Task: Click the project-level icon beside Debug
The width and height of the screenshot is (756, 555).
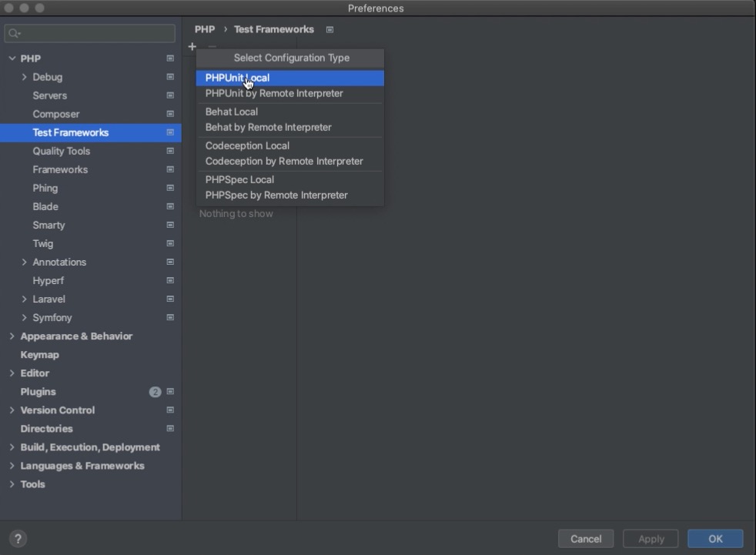Action: (x=170, y=77)
